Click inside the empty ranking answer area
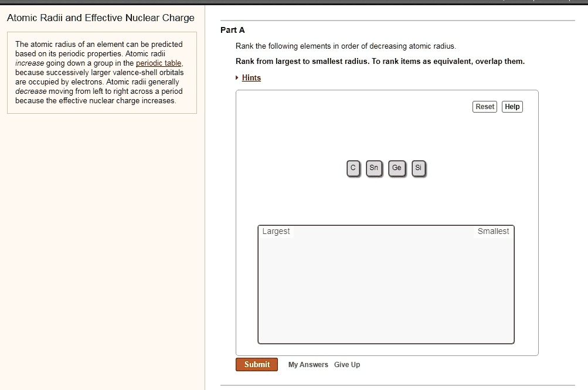Viewport: 588px width, 390px height. coord(385,284)
